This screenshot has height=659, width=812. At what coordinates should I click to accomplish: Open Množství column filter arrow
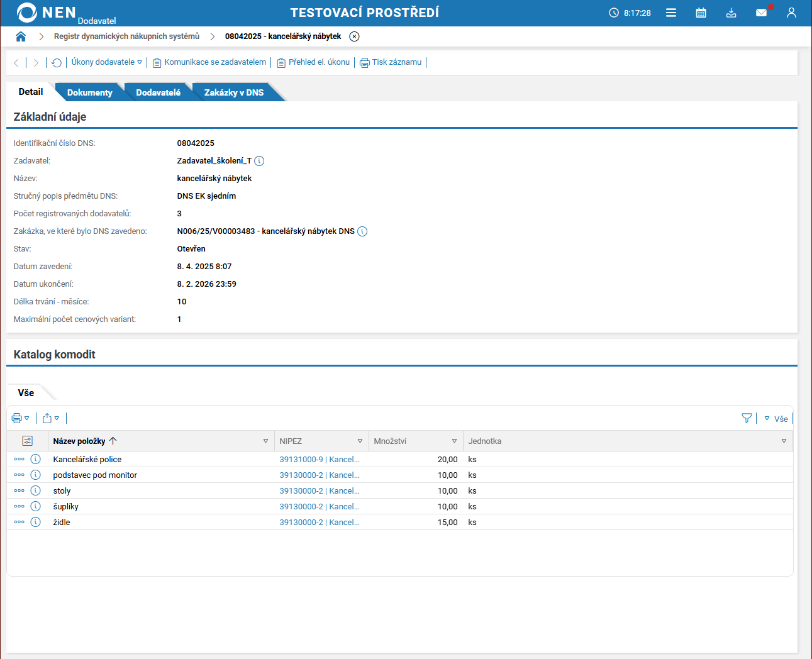coord(454,441)
